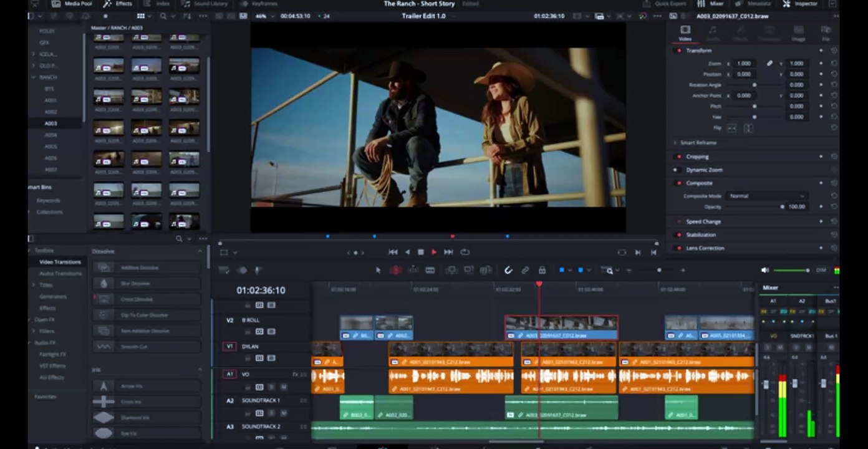Select the Video Transitions category in Toolbox
Image resolution: width=868 pixels, height=449 pixels.
tap(60, 262)
